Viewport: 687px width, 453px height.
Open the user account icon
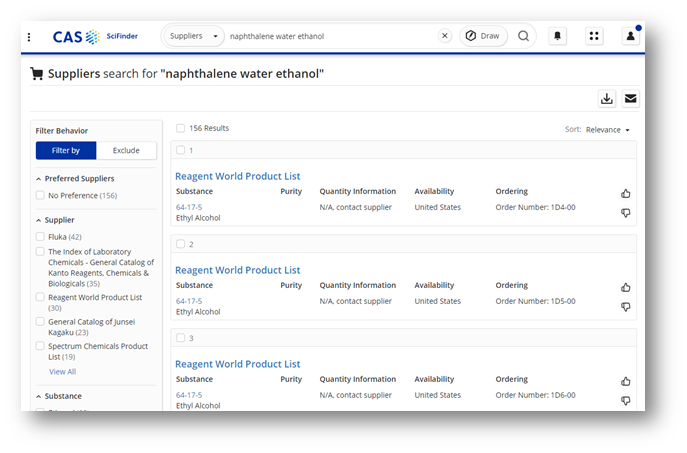630,36
